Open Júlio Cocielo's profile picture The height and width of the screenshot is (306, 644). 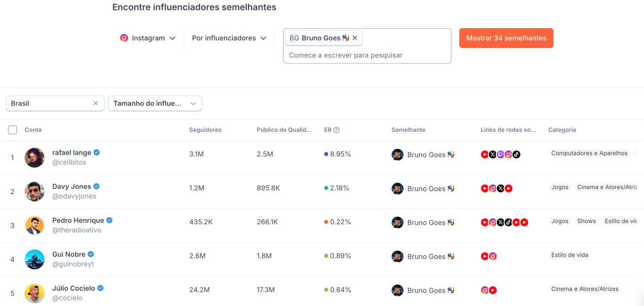(x=34, y=293)
